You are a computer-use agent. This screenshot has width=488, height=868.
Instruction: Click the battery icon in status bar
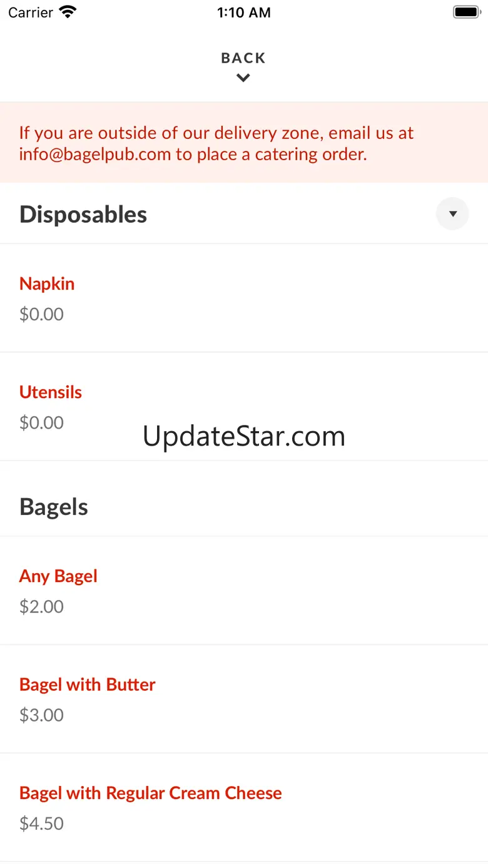point(465,13)
